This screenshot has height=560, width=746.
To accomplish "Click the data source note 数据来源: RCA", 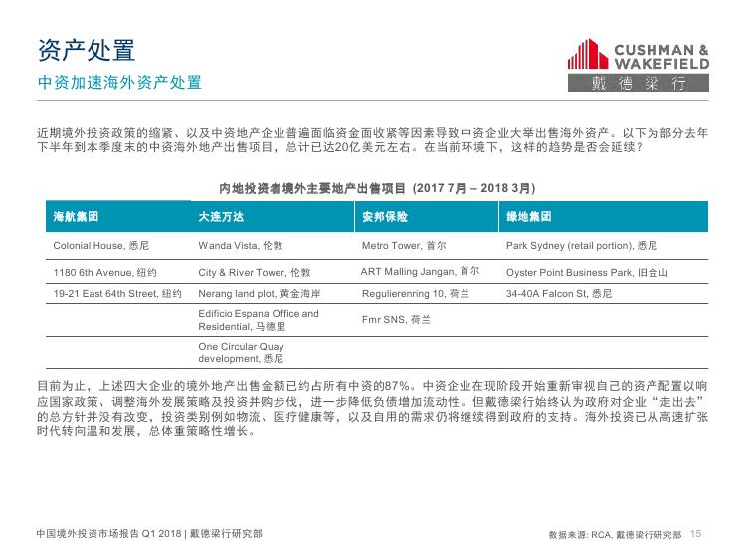I will coord(615,535).
